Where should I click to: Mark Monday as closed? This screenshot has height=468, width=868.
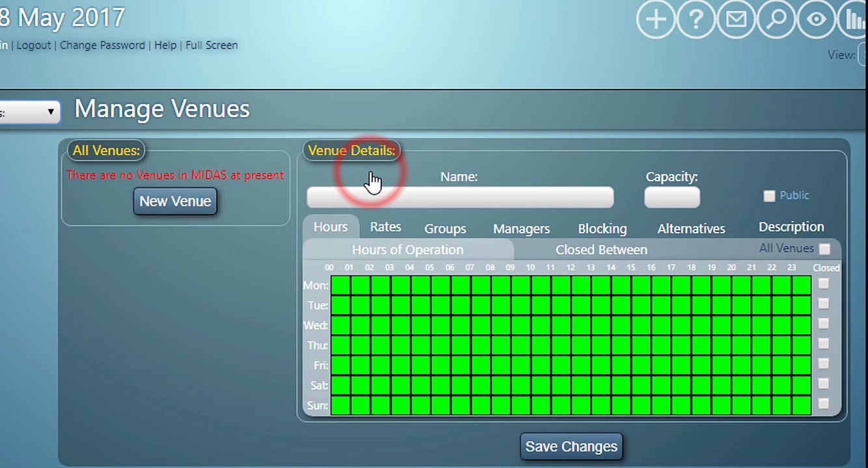pyautogui.click(x=824, y=283)
